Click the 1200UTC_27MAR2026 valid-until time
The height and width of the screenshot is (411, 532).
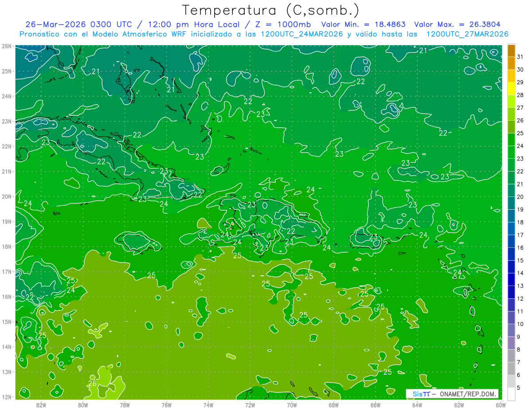[x=467, y=34]
